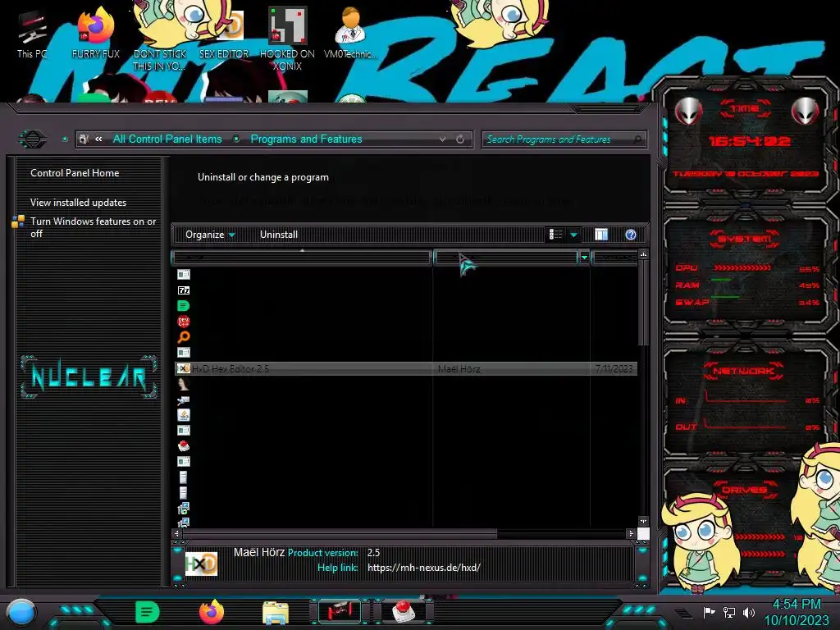This screenshot has height=630, width=840.
Task: Expand the view options dropdown arrow
Action: [573, 235]
